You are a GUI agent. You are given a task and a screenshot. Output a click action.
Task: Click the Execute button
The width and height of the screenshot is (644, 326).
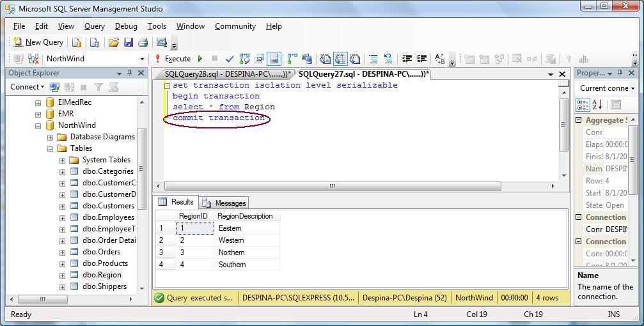(x=173, y=59)
